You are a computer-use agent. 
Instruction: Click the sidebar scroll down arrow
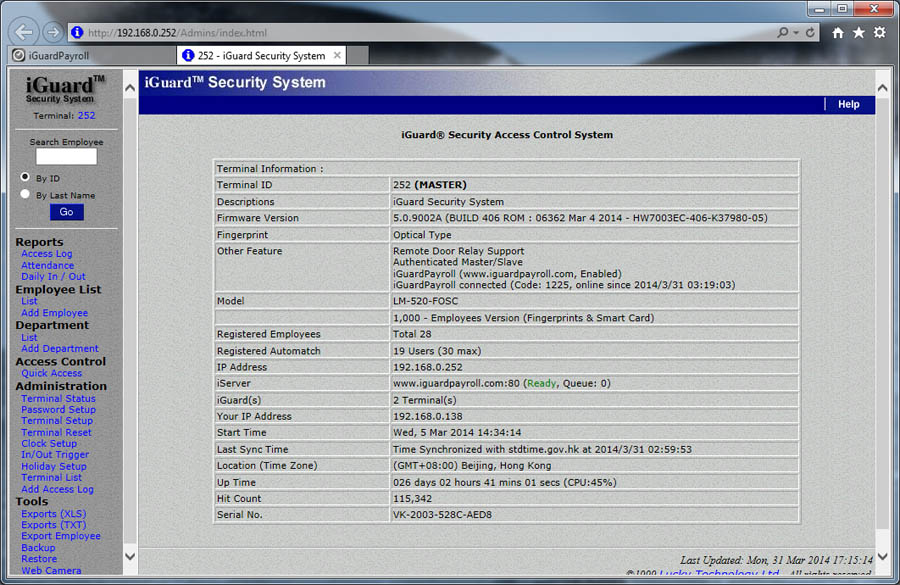pyautogui.click(x=130, y=556)
